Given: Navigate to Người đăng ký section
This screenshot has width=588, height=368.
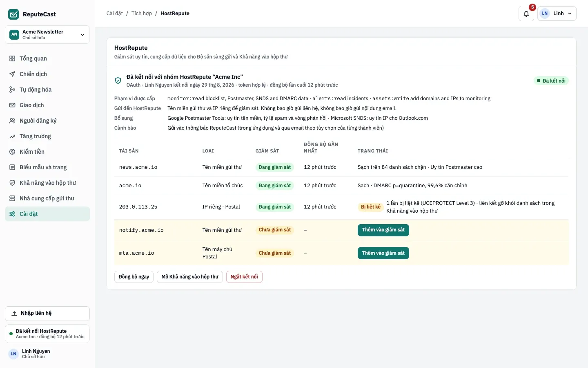Looking at the screenshot, I should pos(47,121).
